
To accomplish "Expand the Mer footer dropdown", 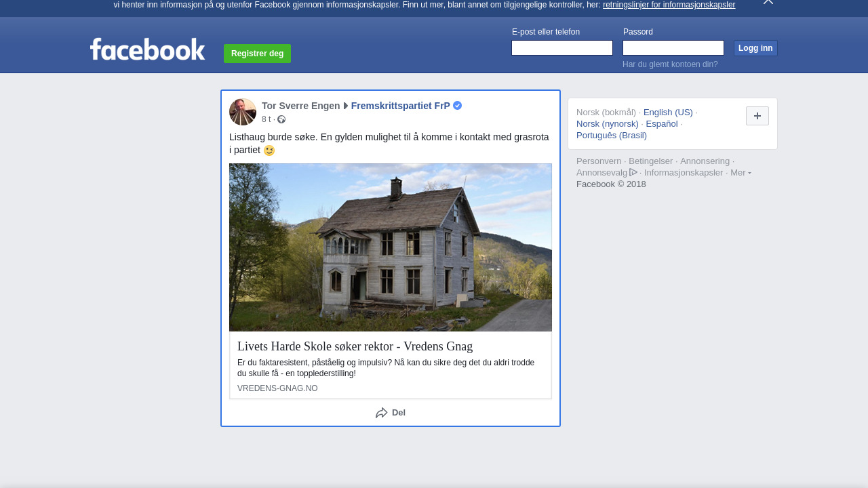I will point(741,173).
